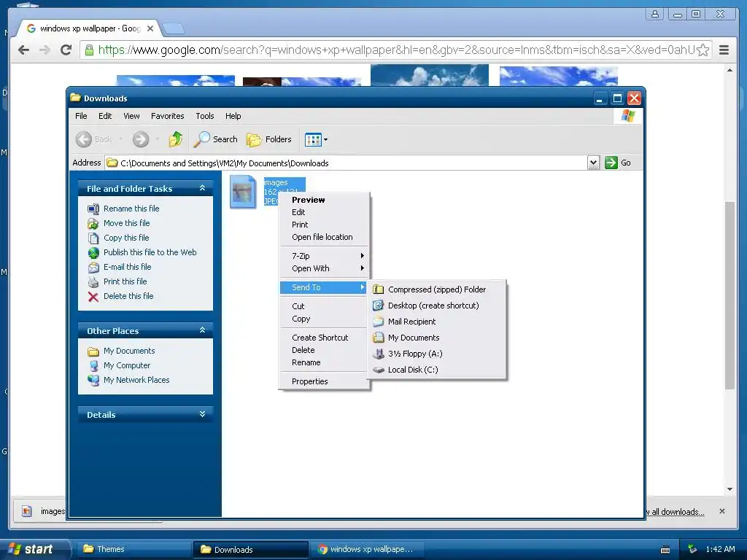Choose Edit in the context menu

click(324, 212)
